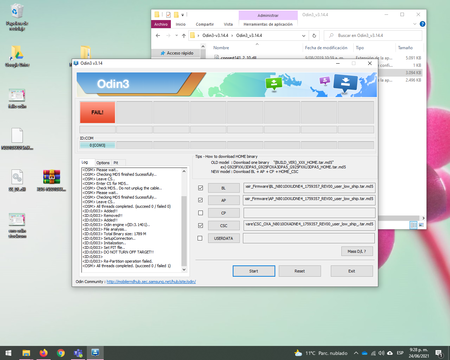Screen dimensions: 450x360
Task: Click the Start button in Odin
Action: (254, 271)
